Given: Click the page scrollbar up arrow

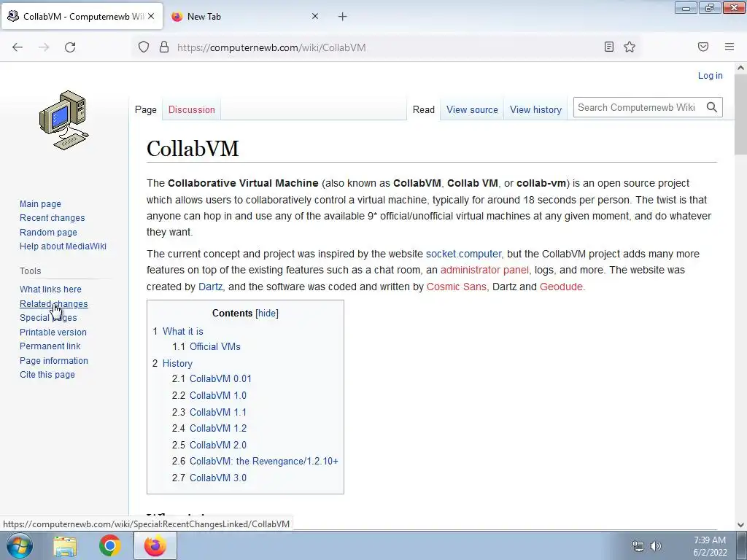Looking at the screenshot, I should 740,68.
